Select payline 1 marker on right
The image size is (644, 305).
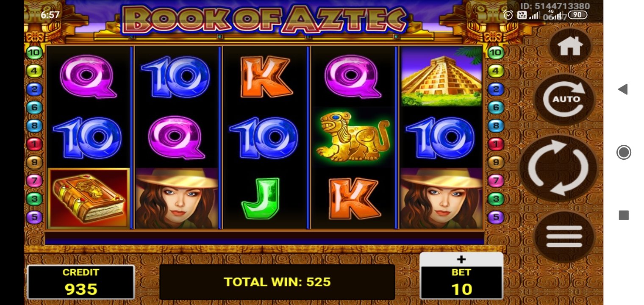(495, 144)
